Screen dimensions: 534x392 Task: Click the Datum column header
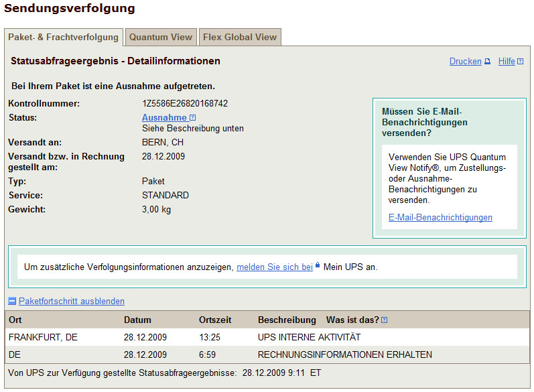[137, 320]
